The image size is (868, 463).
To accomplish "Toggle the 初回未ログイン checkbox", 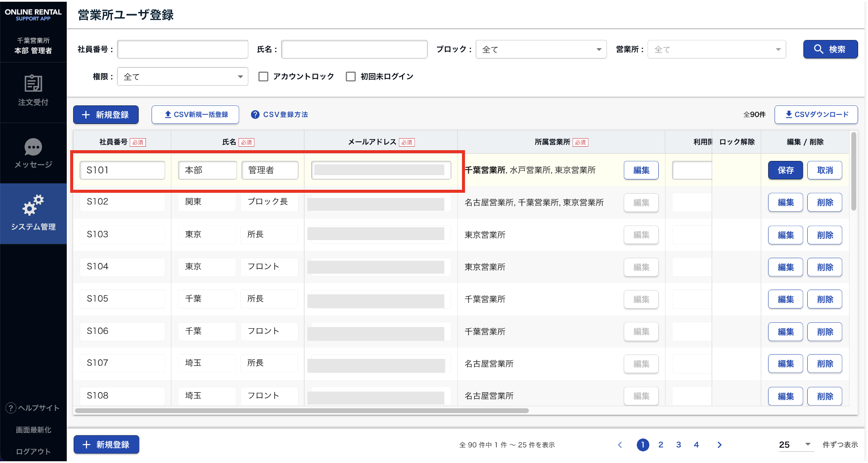I will (351, 77).
